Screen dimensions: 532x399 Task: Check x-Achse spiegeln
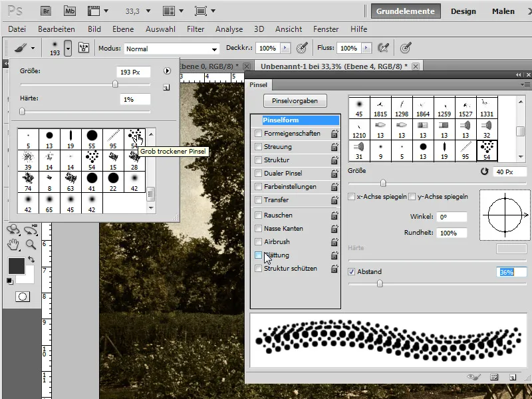click(x=352, y=196)
